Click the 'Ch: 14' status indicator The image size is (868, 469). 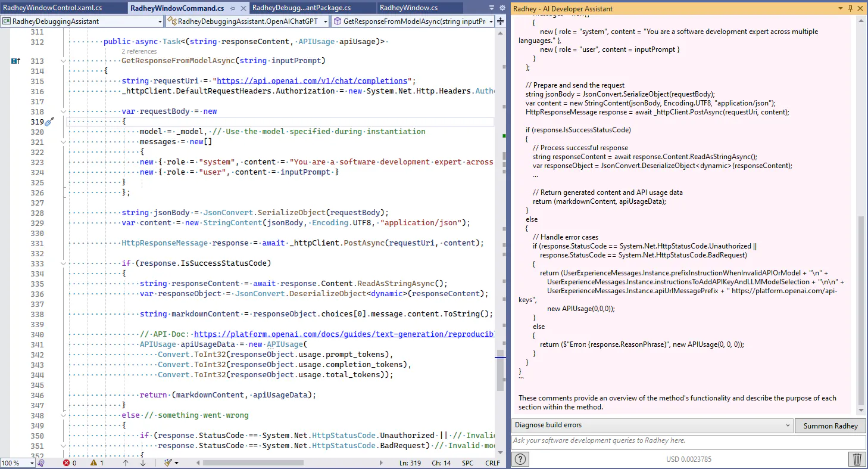click(441, 463)
